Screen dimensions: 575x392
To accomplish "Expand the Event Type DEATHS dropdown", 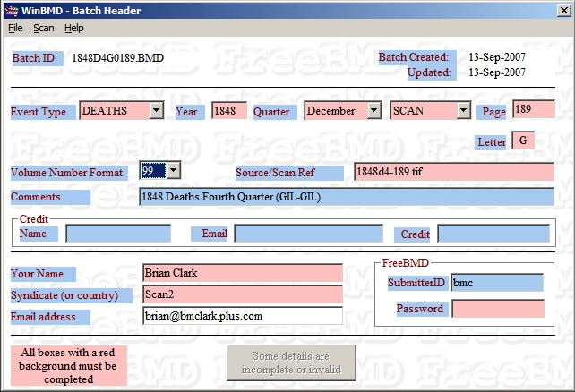I will click(x=157, y=110).
